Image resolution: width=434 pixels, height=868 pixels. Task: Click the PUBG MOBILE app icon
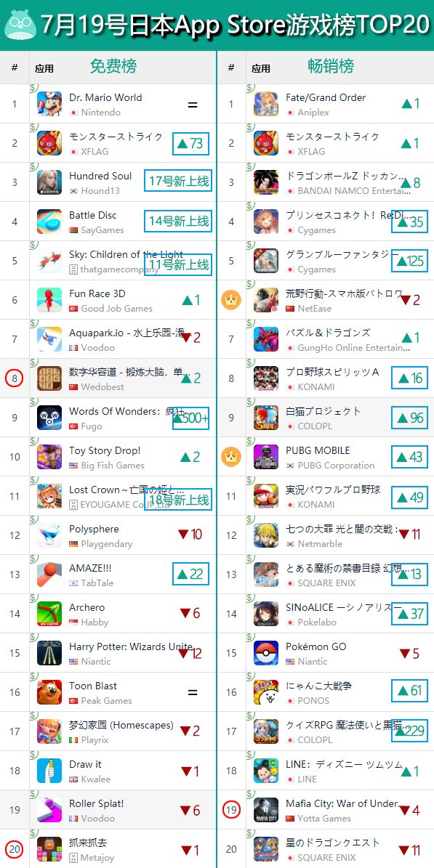click(266, 458)
